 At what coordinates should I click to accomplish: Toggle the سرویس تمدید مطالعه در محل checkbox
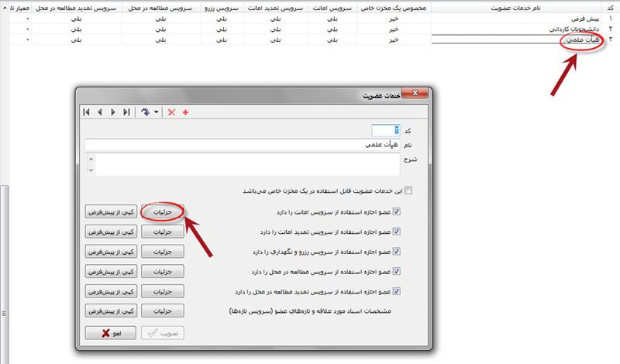click(398, 292)
